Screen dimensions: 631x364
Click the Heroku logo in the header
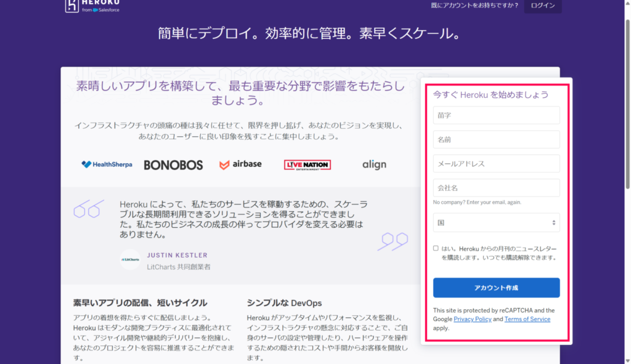click(92, 6)
